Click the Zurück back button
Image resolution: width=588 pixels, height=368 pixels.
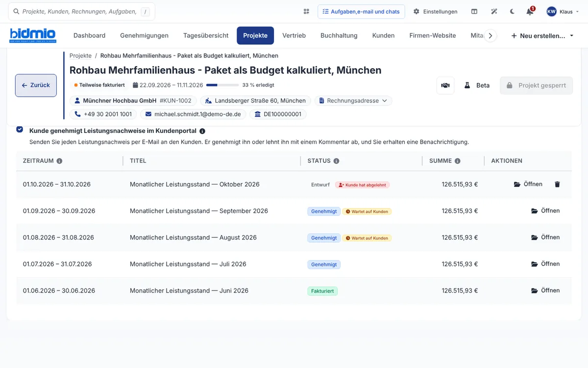point(36,85)
